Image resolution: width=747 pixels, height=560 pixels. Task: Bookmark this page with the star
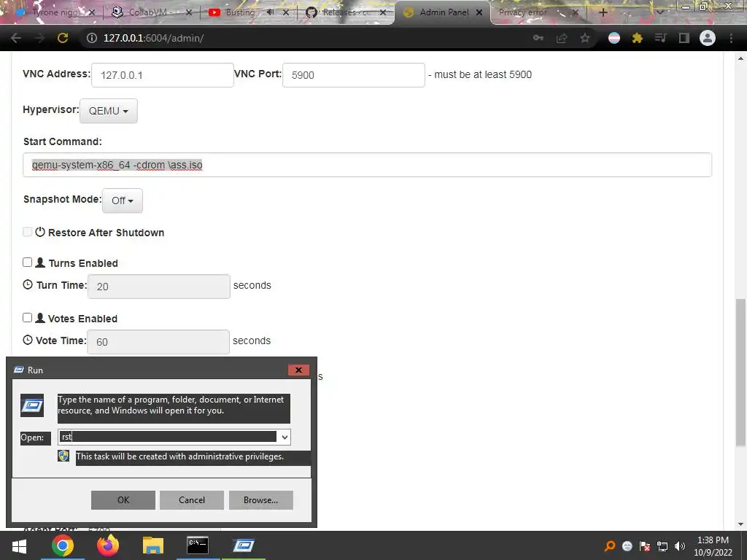pos(585,38)
